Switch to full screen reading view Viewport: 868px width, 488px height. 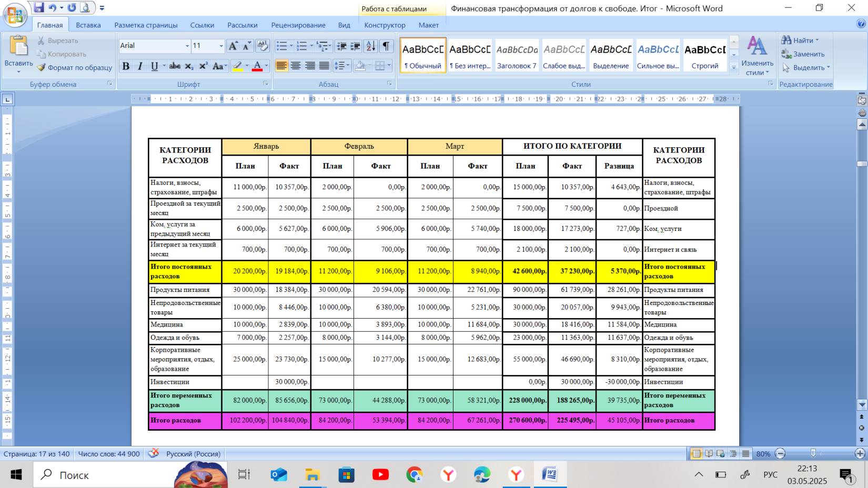coord(709,453)
